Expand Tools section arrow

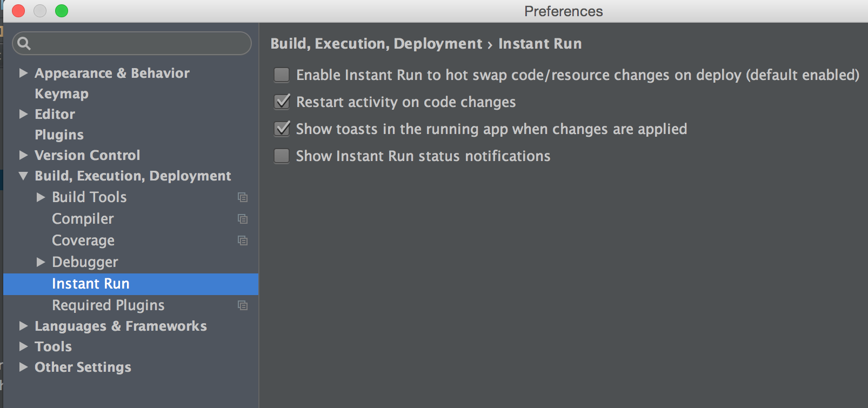(x=23, y=346)
